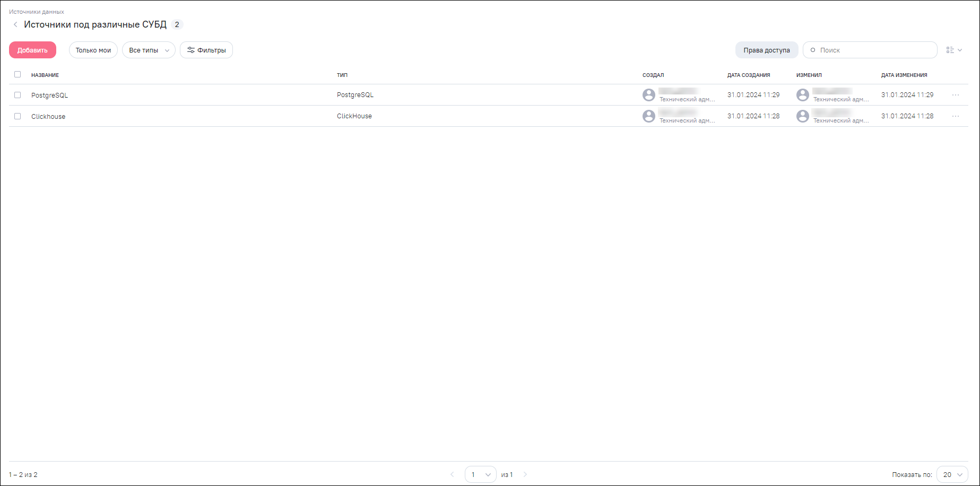Sort by 'ТИП' column header

[x=342, y=75]
